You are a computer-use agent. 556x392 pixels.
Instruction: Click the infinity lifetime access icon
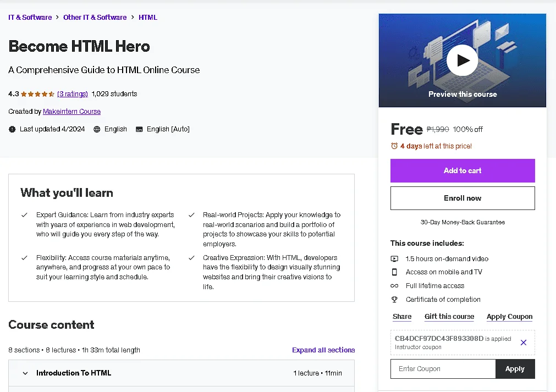point(394,286)
